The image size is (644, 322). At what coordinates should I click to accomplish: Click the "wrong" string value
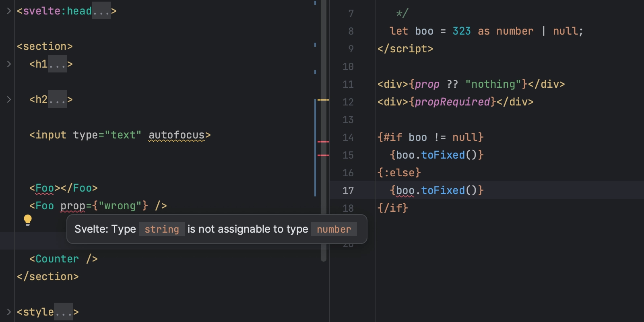[x=120, y=206]
